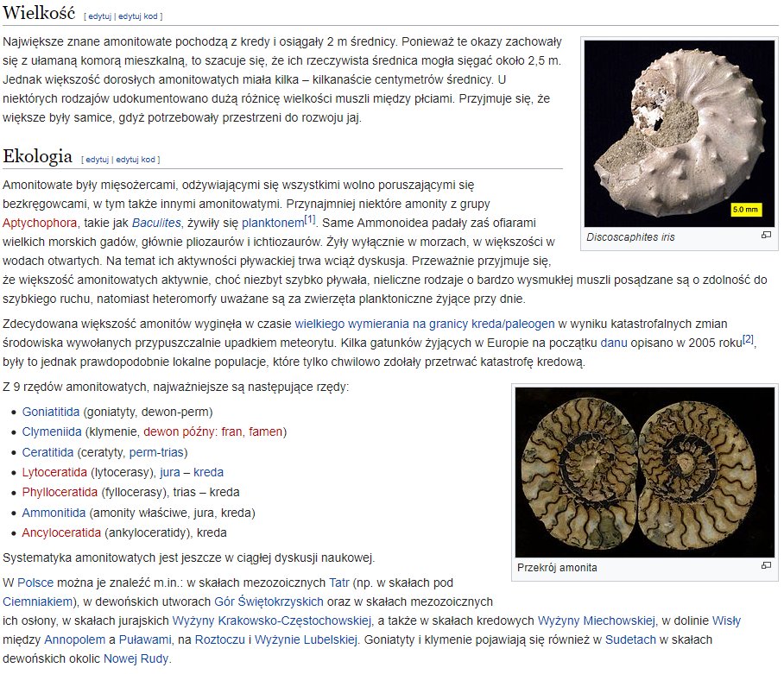Click 'edytuj' next to Wielkość heading
Screen dimensions: 784x674
99,16
